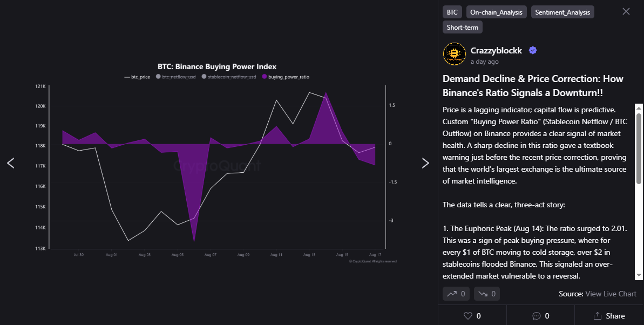This screenshot has height=325, width=644.
Task: Open Crazzyblockk author avatar
Action: (454, 54)
